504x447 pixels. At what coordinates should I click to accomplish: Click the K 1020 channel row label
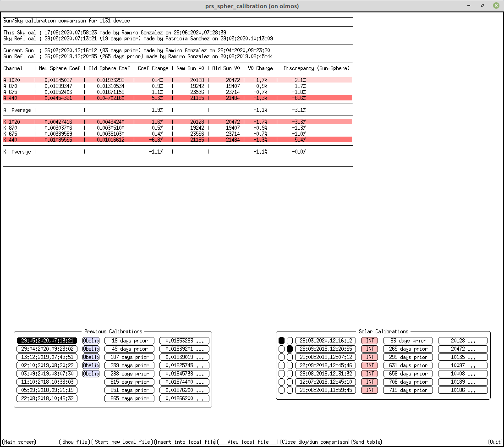11,122
